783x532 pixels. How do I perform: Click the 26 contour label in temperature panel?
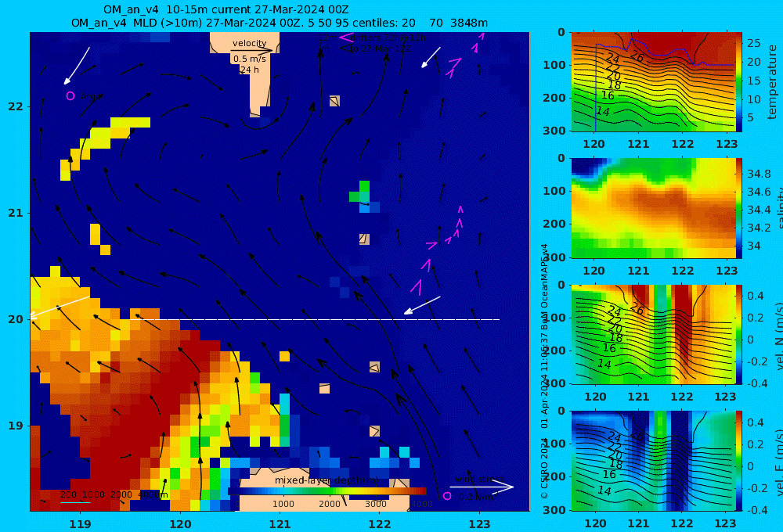(x=637, y=56)
